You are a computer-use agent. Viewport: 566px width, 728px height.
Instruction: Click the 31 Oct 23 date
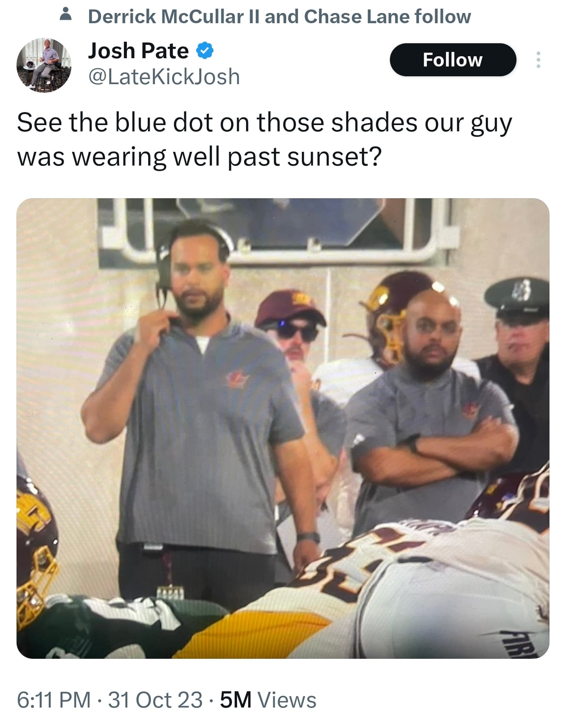155,700
